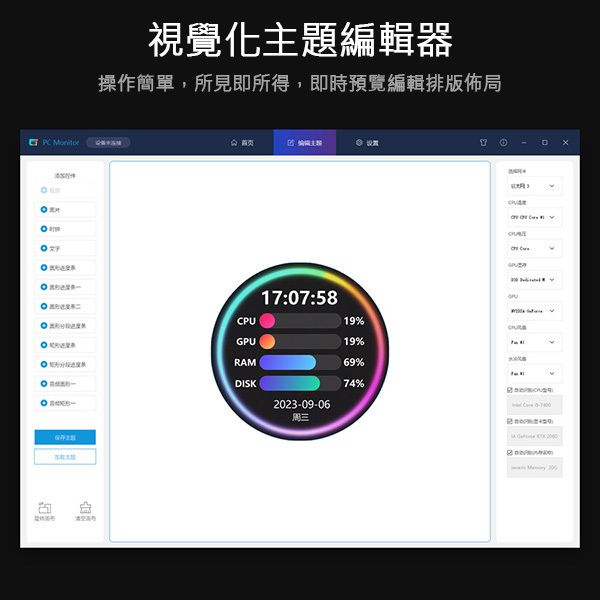Add the 矩形进度条 rectangular progress widget
Viewport: 600px width, 600px height.
pos(65,345)
